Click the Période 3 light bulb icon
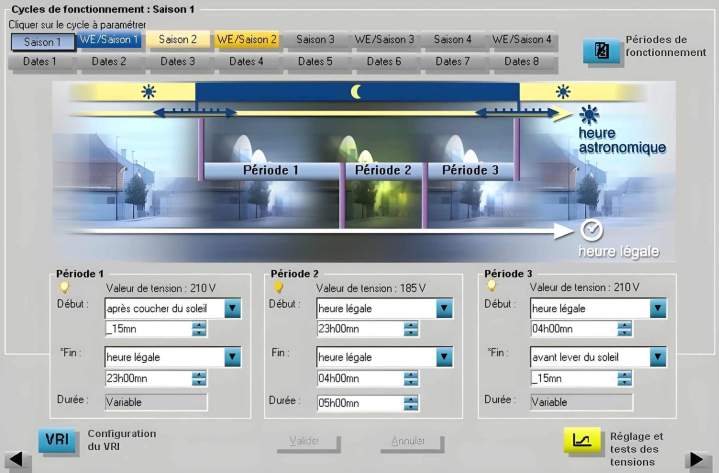 pyautogui.click(x=492, y=286)
